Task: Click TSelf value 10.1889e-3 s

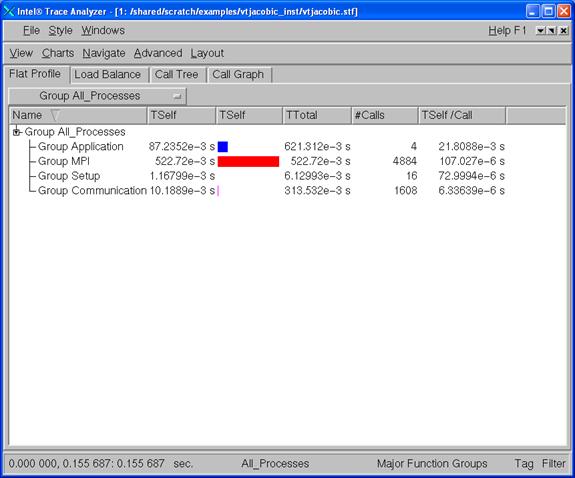Action: point(182,191)
